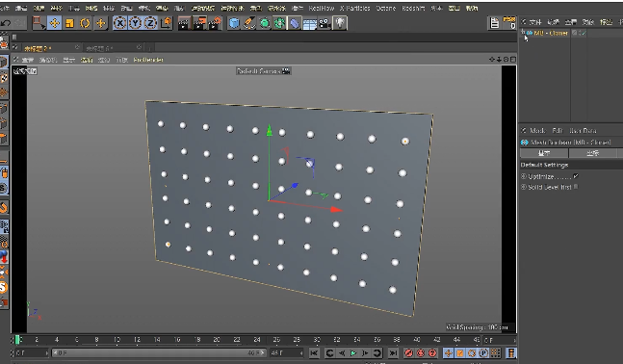Click viewport maximize toggle icon
Image resolution: width=623 pixels, height=364 pixels.
[x=513, y=59]
